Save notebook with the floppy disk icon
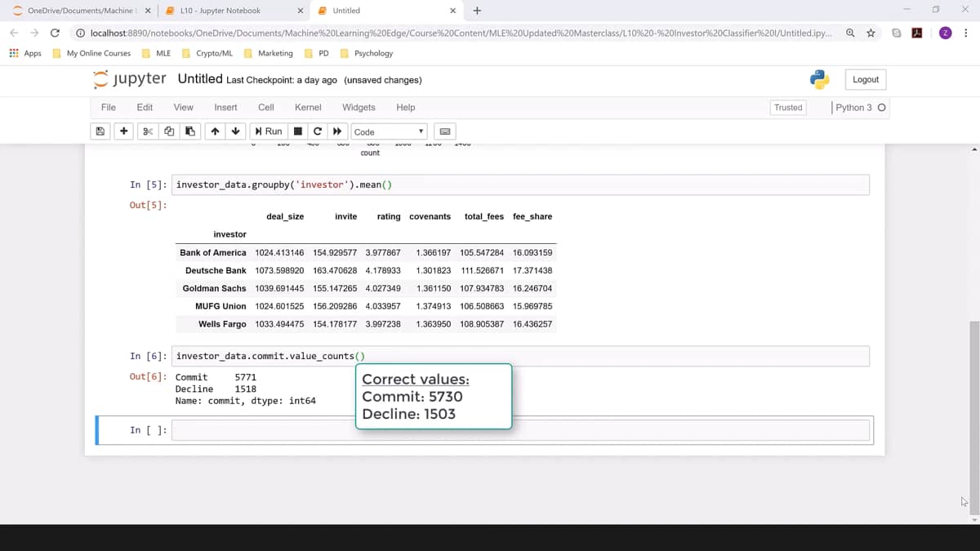 point(100,131)
